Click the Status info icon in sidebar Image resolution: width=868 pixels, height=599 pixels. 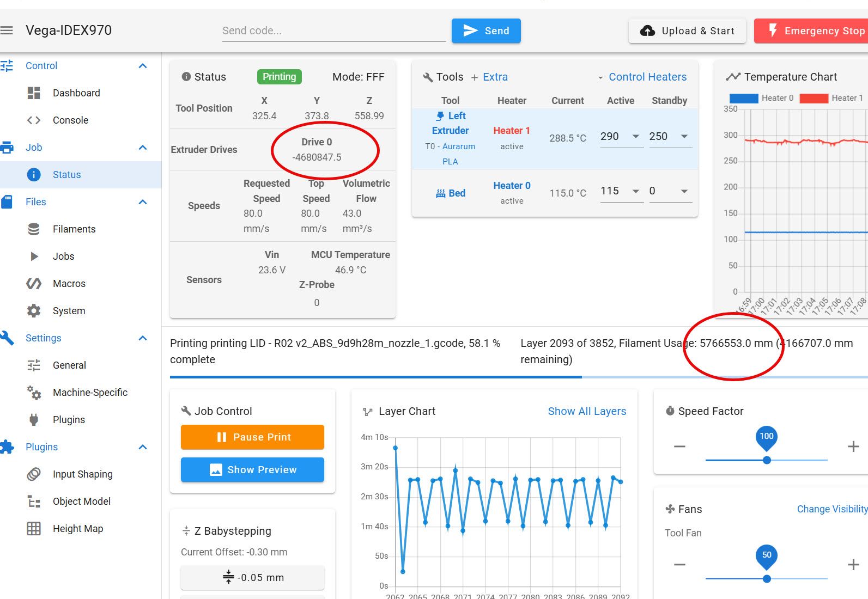pos(34,175)
